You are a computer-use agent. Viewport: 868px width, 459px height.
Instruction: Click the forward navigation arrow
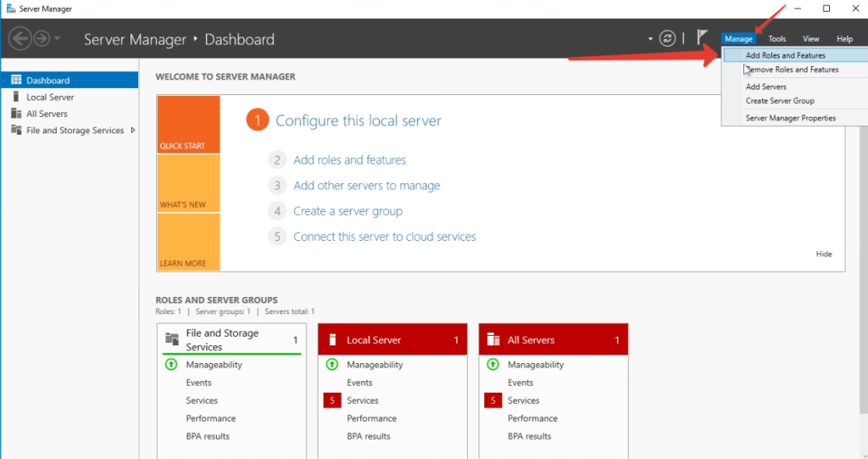click(42, 38)
